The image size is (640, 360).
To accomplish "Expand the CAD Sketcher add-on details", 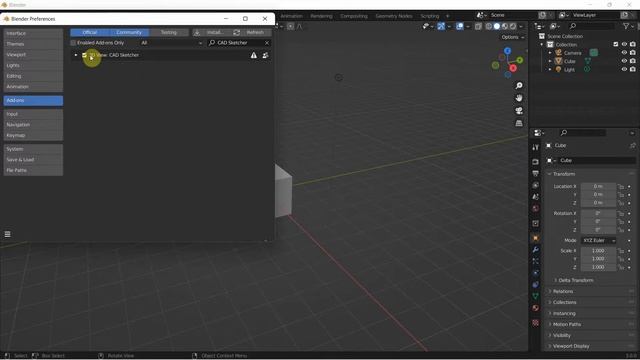I will point(76,55).
